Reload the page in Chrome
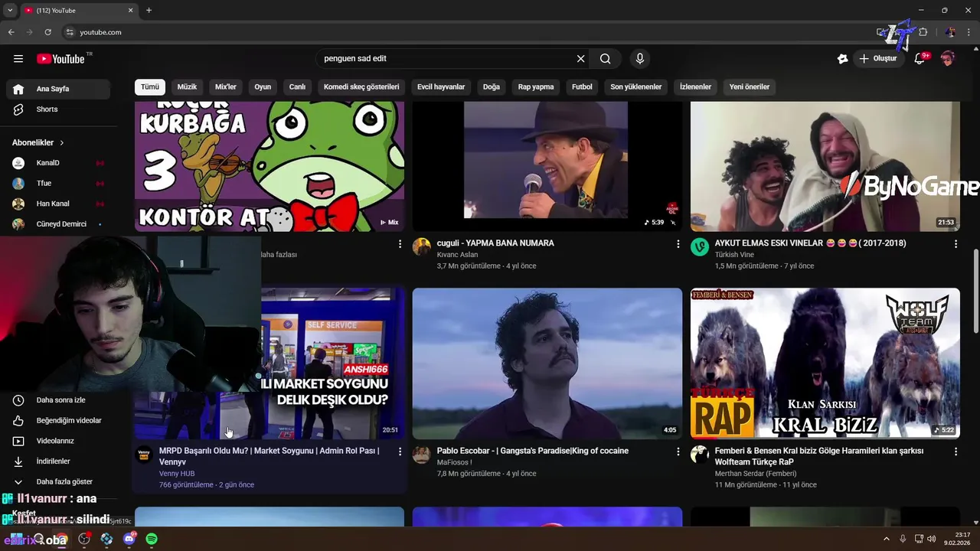This screenshot has height=551, width=980. point(47,32)
